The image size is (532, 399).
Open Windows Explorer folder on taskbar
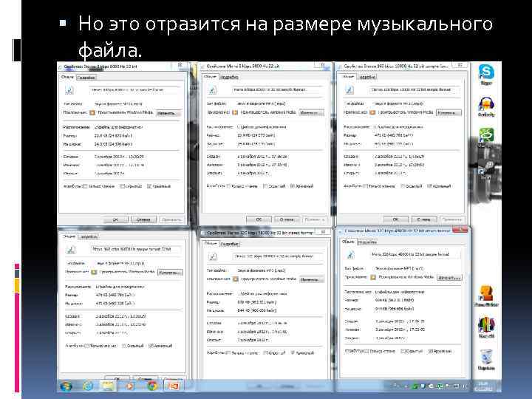click(108, 386)
